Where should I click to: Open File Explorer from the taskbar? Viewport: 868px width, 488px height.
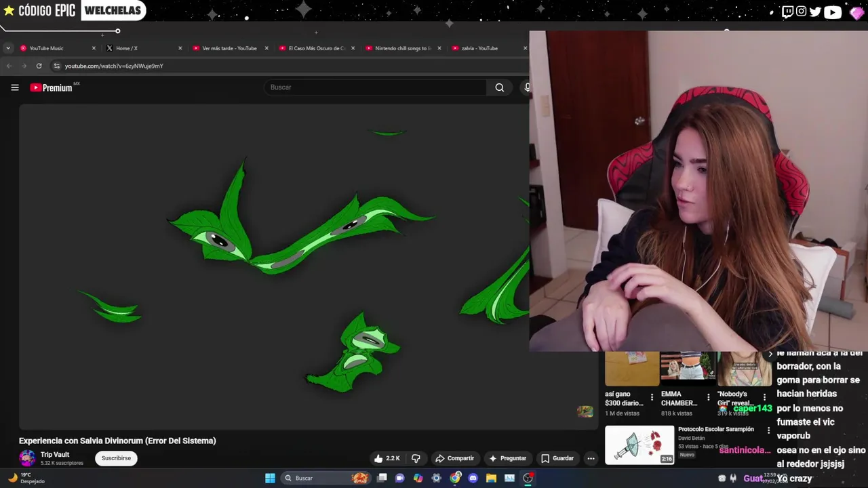pos(491,478)
